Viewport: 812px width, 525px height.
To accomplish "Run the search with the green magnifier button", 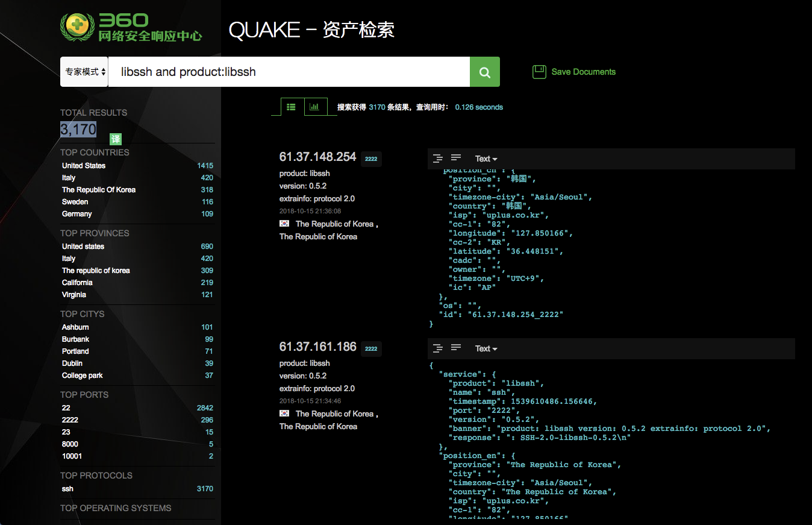I will tap(485, 72).
